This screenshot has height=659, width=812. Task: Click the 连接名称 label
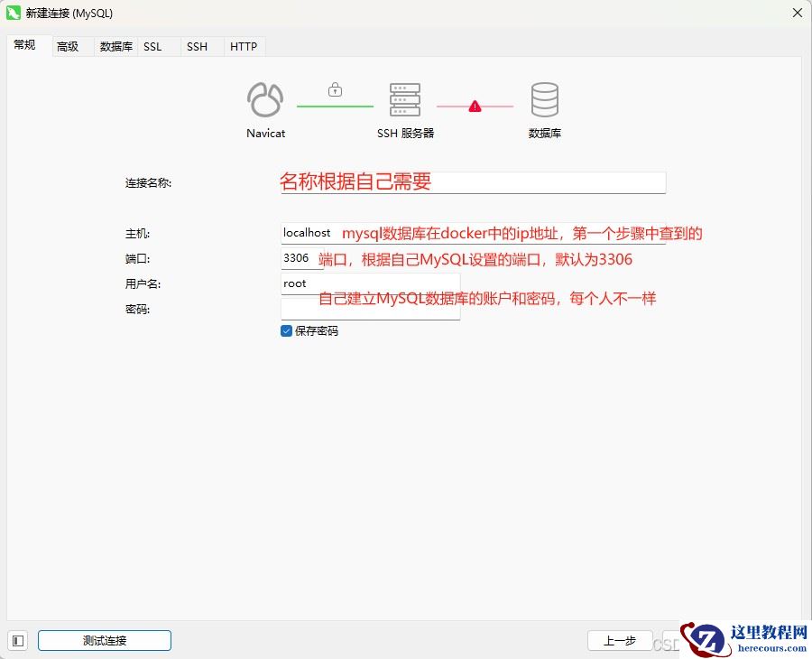(148, 183)
